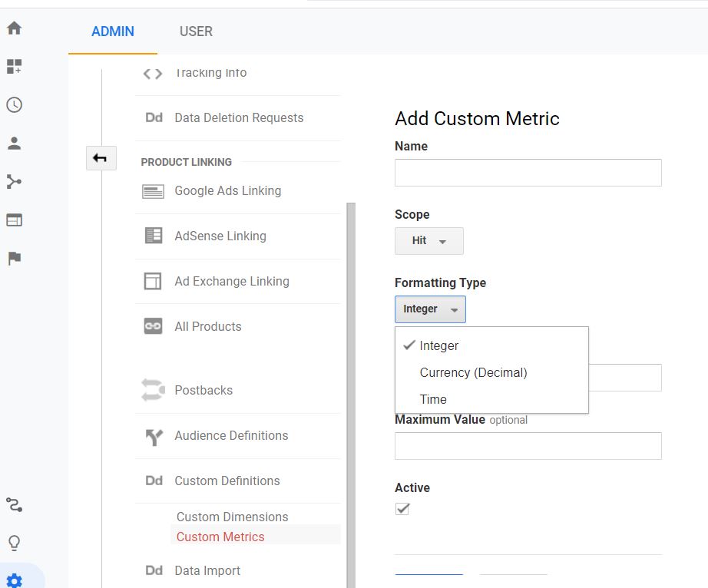
Task: Click the PRODUCT LINKING heading
Action: pyautogui.click(x=186, y=162)
